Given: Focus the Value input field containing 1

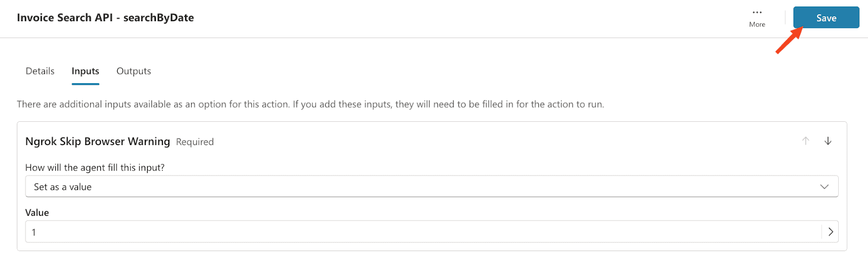Looking at the screenshot, I should (x=423, y=232).
